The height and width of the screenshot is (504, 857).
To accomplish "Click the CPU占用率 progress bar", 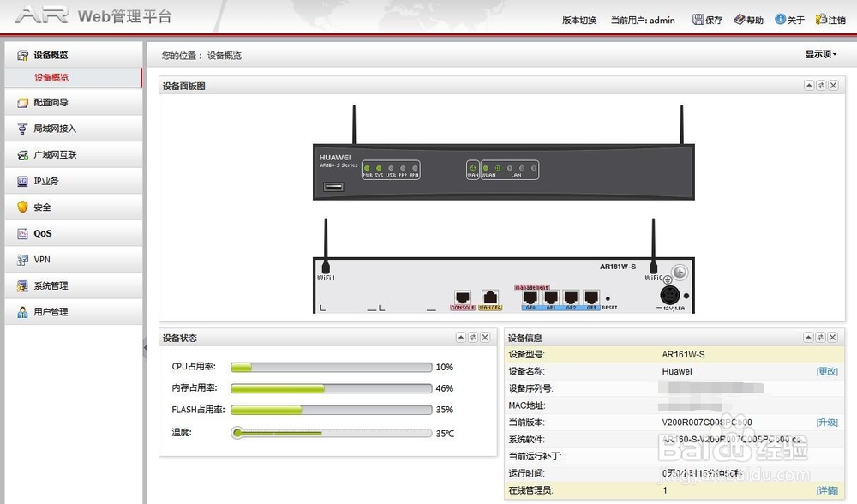I will pos(331,368).
